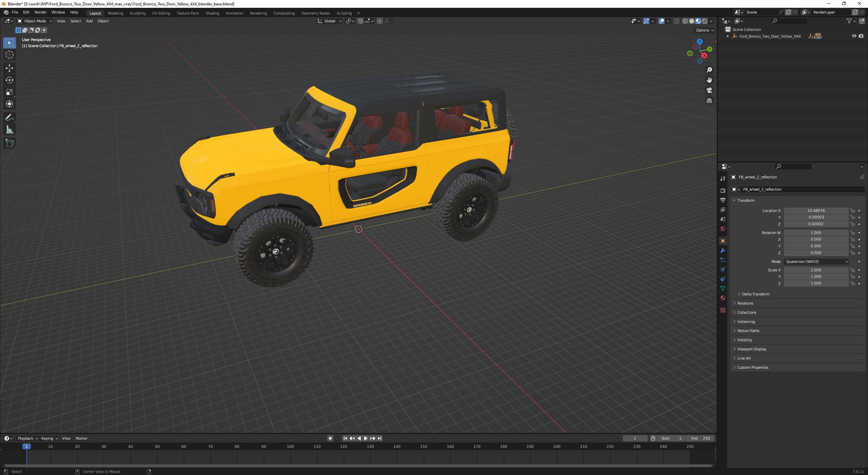Viewport: 868px width, 475px height.
Task: Open the viewport Add menu
Action: pyautogui.click(x=89, y=21)
